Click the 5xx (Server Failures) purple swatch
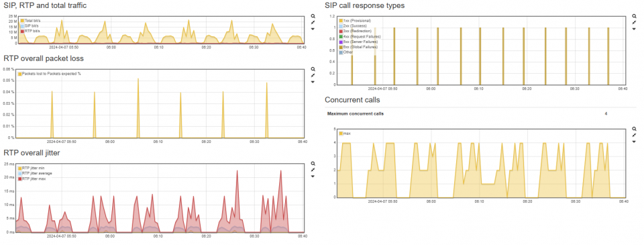 coord(341,42)
